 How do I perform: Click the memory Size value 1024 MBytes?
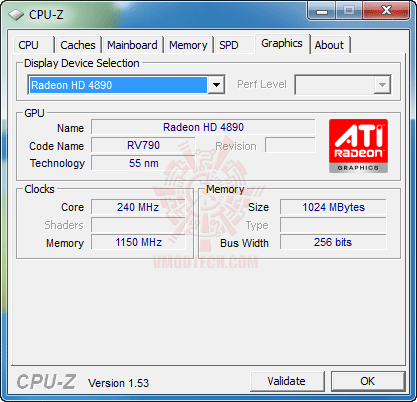point(333,207)
